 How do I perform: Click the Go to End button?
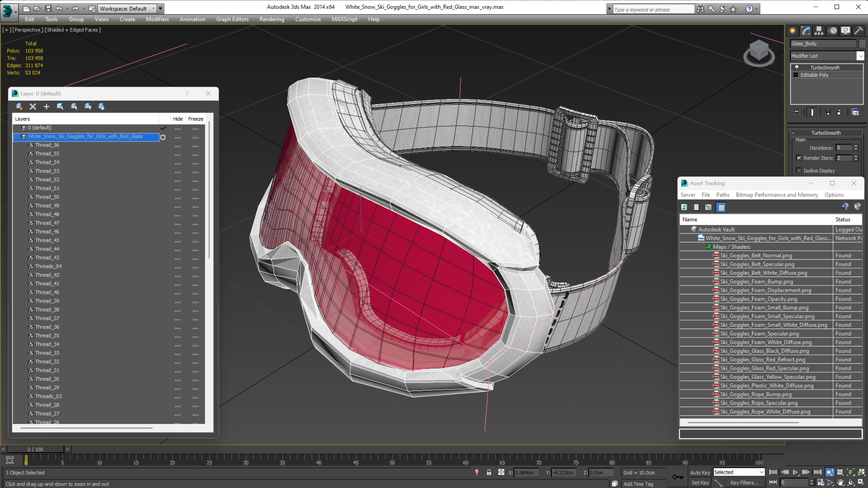(818, 472)
